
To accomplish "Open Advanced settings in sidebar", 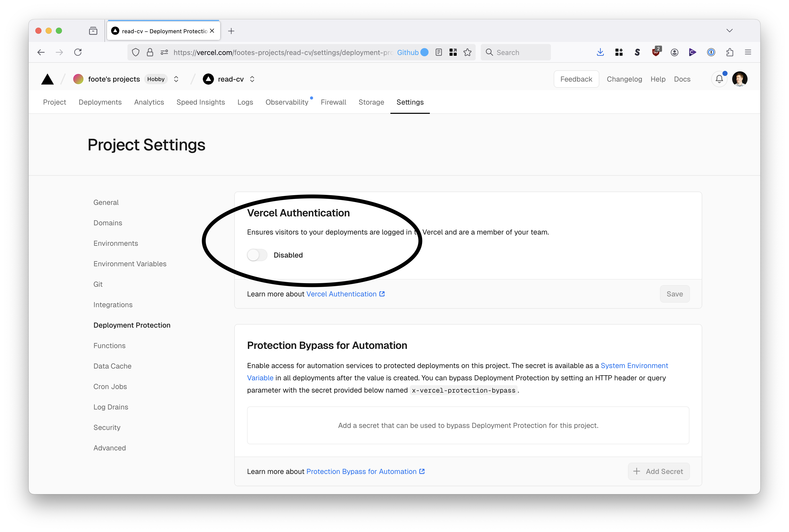I will pos(109,448).
